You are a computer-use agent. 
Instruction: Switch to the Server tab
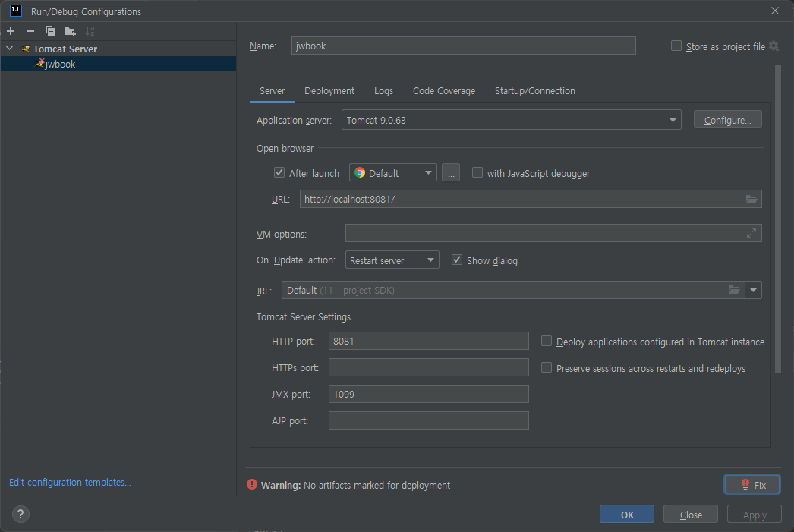pos(272,90)
